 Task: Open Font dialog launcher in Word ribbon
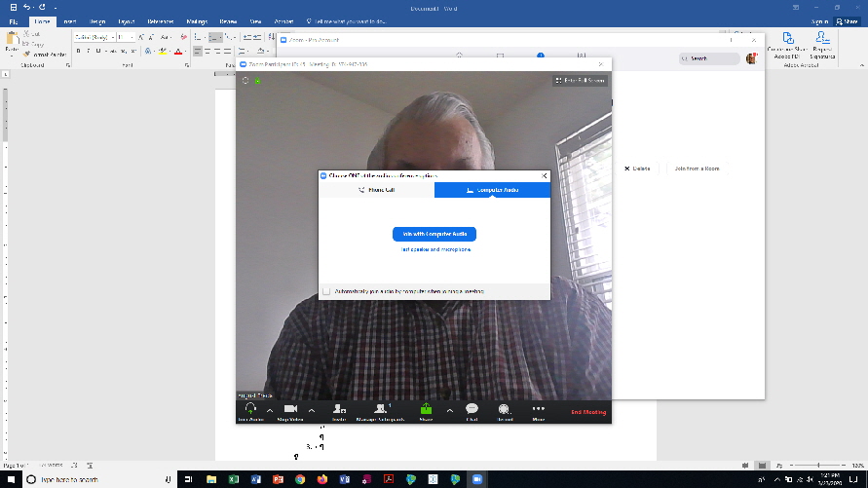187,65
